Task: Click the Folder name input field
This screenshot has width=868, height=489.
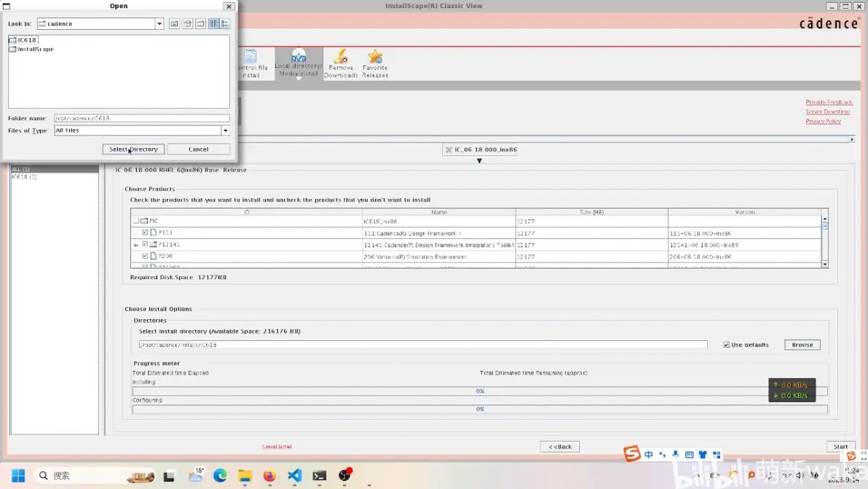Action: tap(142, 118)
